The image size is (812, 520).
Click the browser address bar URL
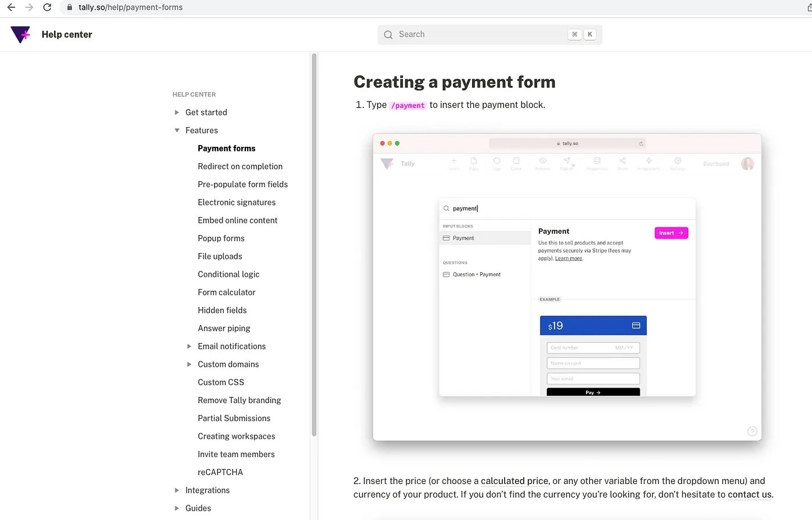130,8
